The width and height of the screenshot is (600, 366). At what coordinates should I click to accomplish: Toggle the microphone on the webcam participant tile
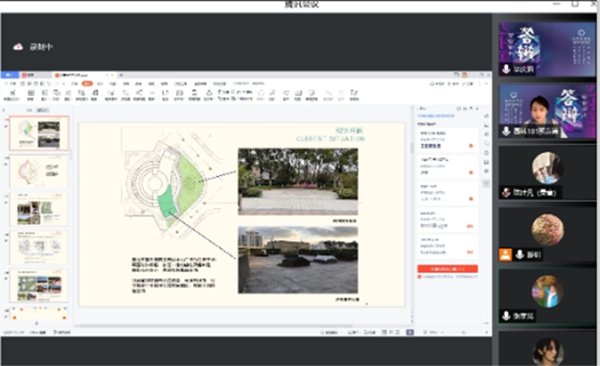coord(506,131)
